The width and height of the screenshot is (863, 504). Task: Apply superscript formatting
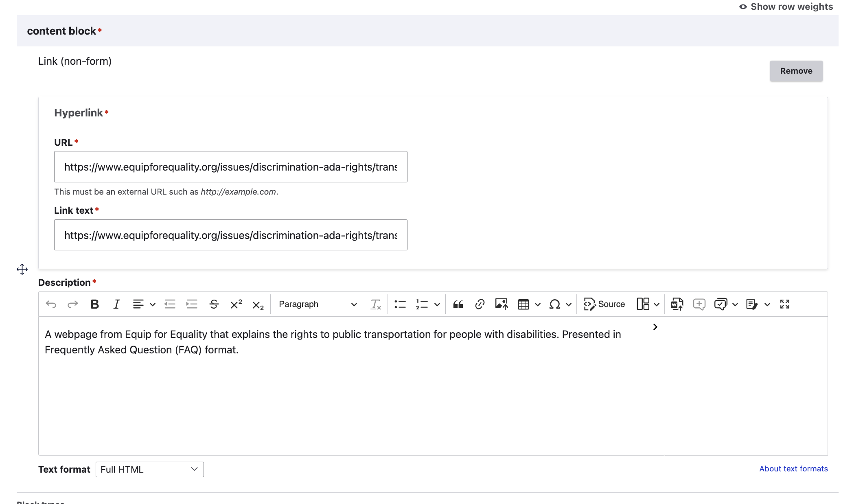click(236, 304)
